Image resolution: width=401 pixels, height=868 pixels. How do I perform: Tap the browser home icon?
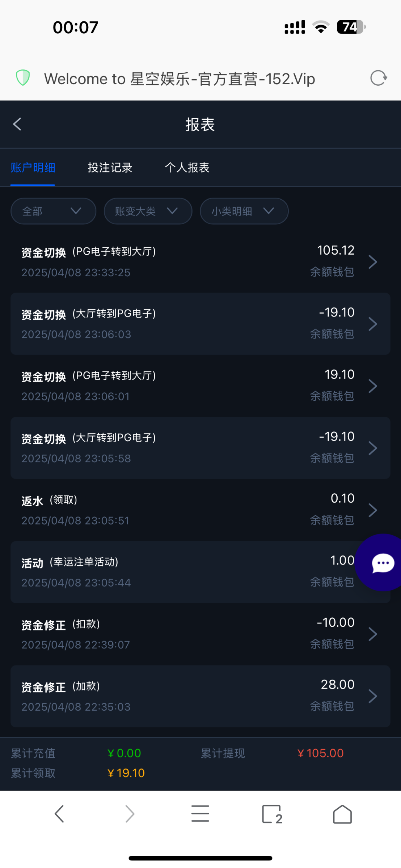coord(342,814)
